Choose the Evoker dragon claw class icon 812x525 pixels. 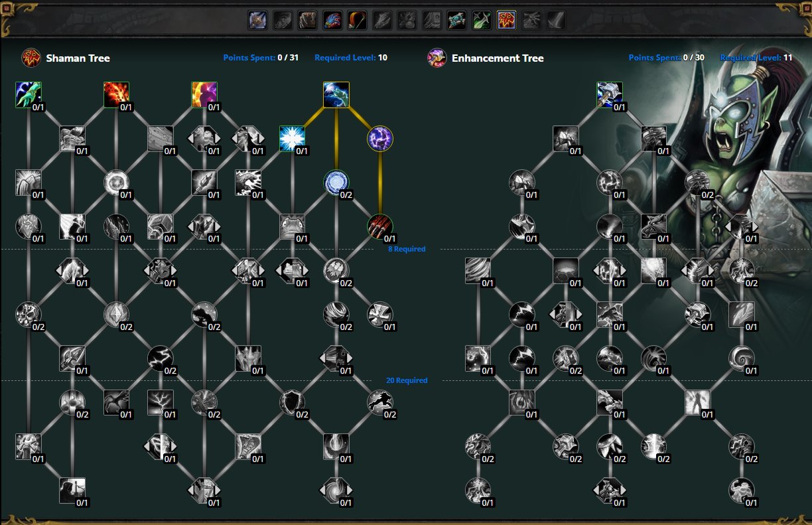332,21
